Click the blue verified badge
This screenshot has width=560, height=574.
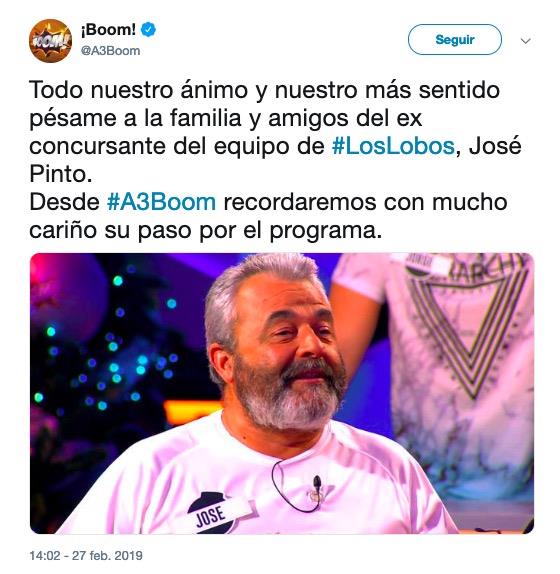[x=149, y=30]
